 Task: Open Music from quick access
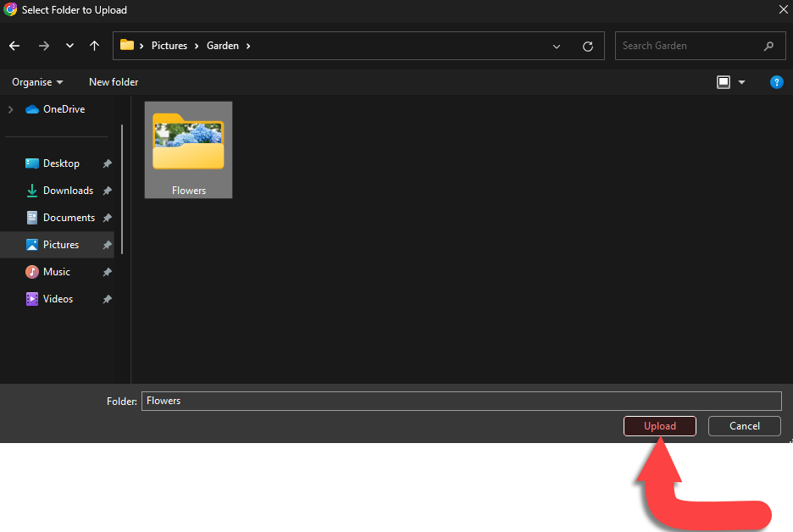click(48, 272)
